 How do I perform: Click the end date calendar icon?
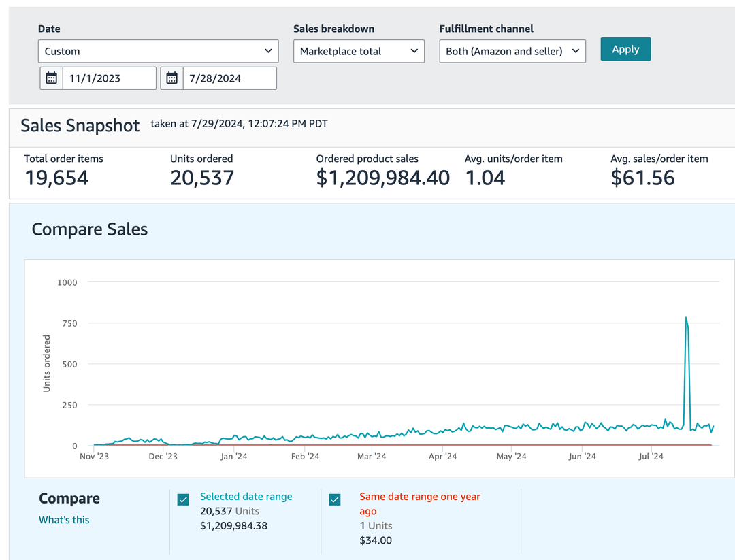(172, 78)
